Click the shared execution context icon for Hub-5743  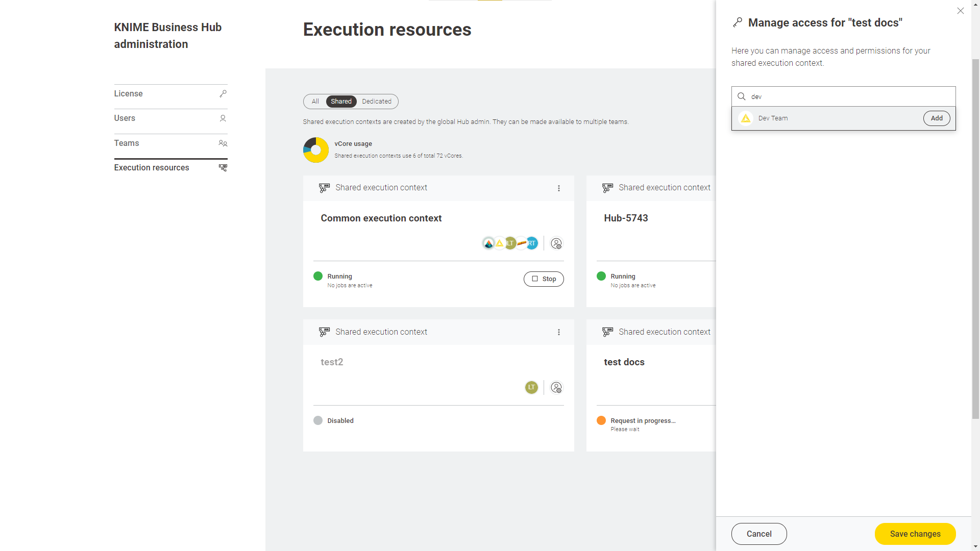607,188
